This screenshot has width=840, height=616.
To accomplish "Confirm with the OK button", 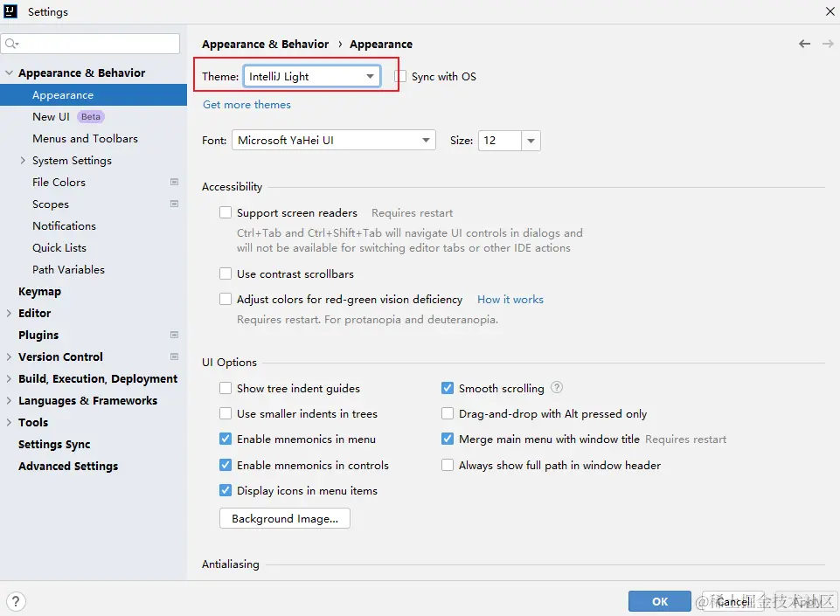I will (x=659, y=601).
